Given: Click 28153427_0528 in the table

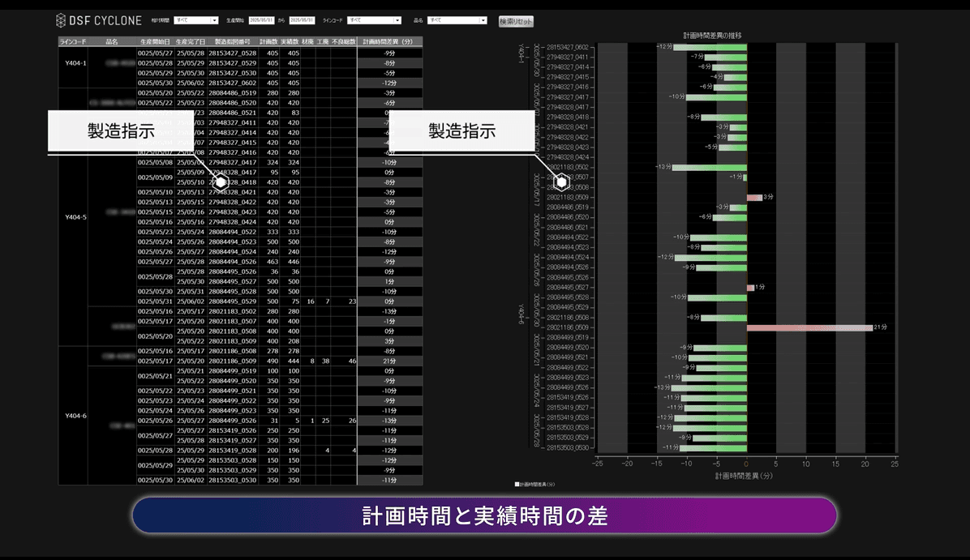Looking at the screenshot, I should tap(233, 53).
